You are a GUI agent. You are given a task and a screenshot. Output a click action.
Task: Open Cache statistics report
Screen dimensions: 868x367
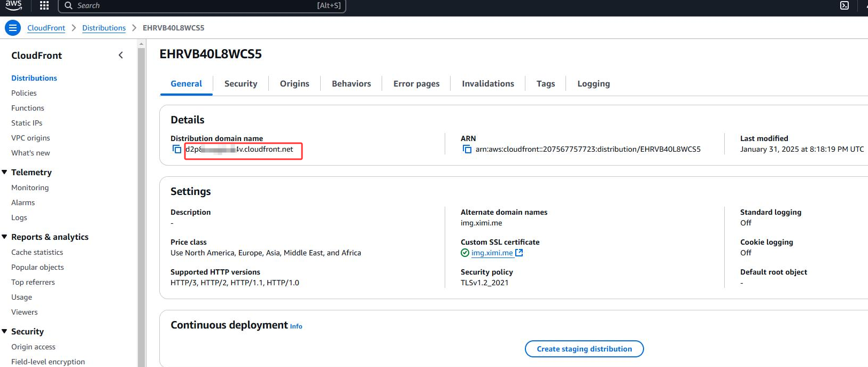pyautogui.click(x=37, y=252)
